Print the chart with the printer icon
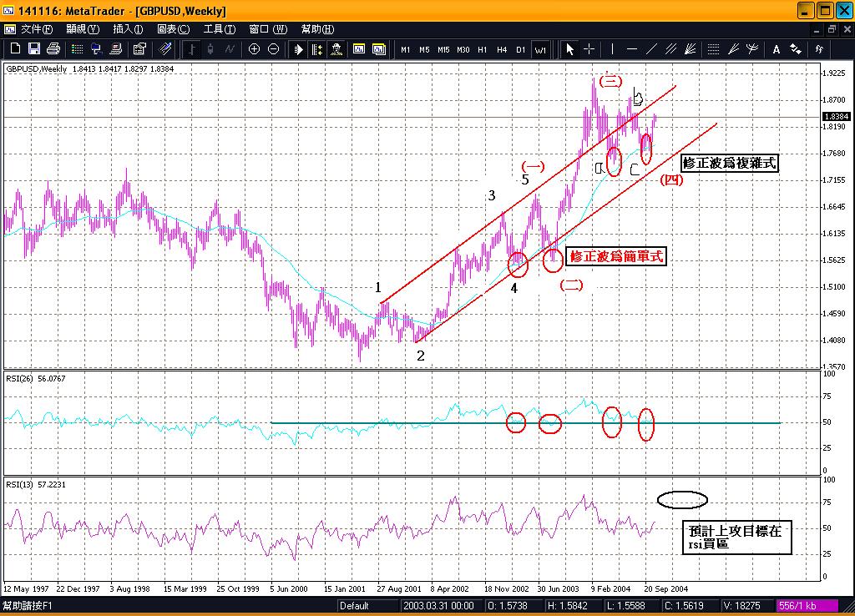 click(53, 49)
